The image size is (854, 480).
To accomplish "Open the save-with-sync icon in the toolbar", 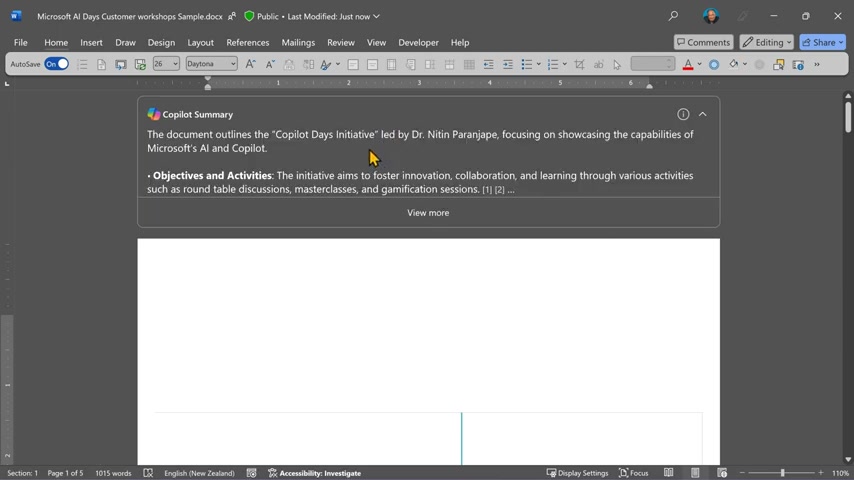I will [140, 64].
